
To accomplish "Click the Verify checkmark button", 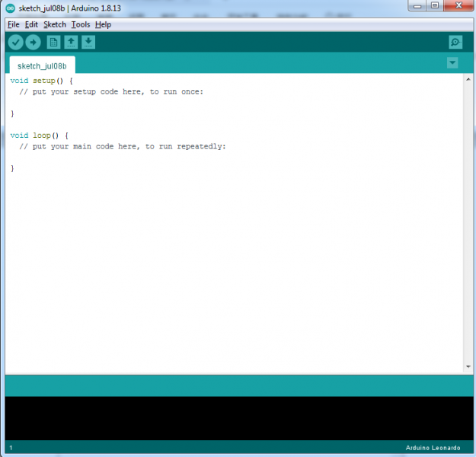I will click(16, 43).
